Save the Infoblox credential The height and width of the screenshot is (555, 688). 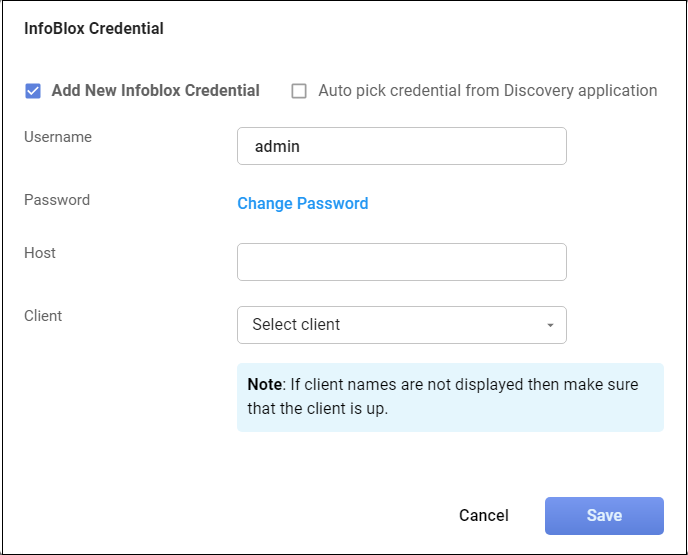click(604, 516)
